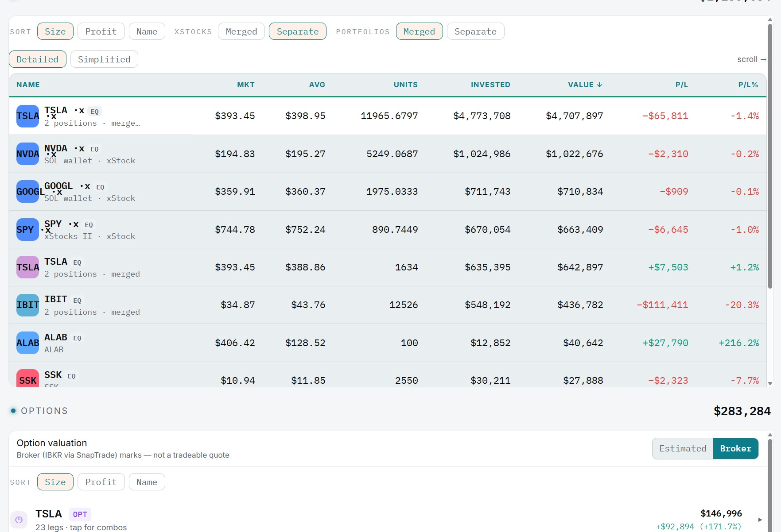
Task: Switch to Detailed table view
Action: 38,59
